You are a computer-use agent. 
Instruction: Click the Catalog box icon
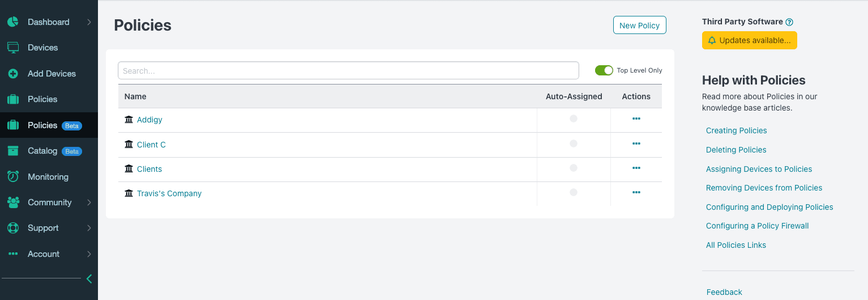click(13, 151)
